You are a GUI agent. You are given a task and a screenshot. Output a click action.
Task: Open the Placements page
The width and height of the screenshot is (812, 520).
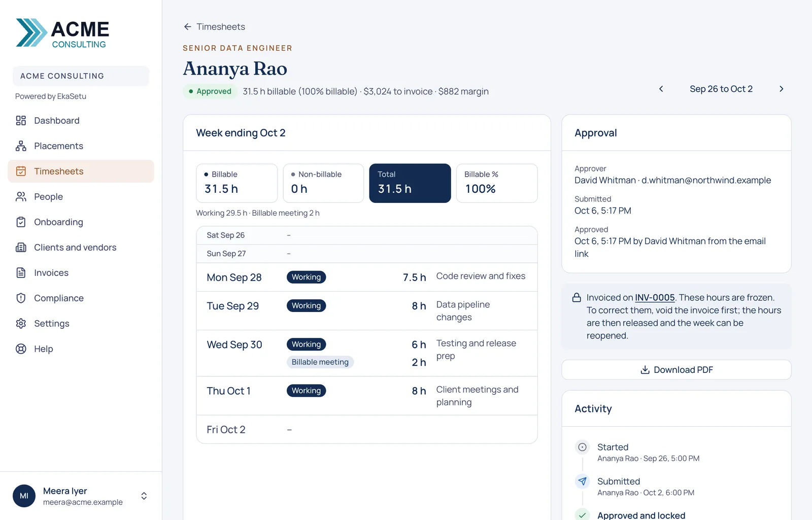[x=81, y=146]
